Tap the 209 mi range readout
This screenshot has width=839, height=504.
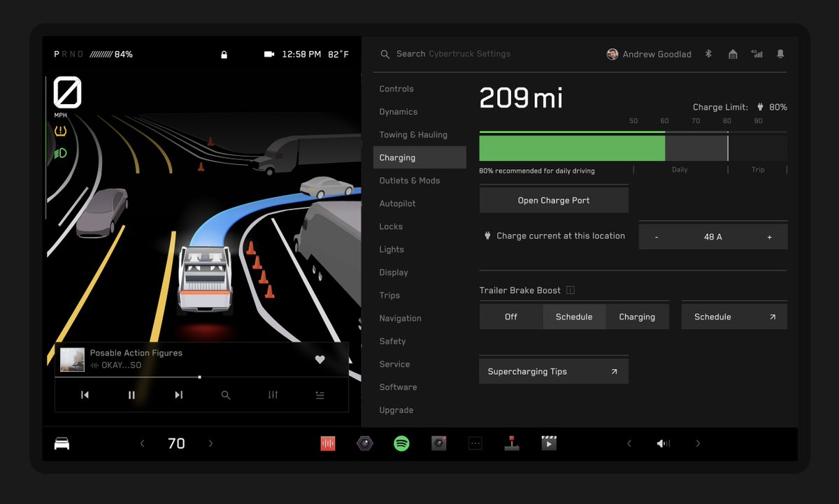pyautogui.click(x=521, y=98)
